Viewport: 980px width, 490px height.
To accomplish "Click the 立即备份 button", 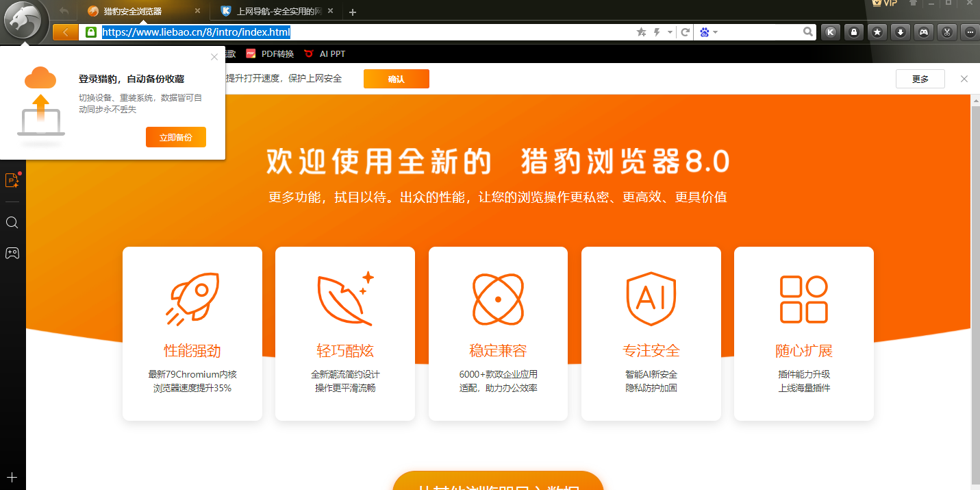I will point(176,137).
